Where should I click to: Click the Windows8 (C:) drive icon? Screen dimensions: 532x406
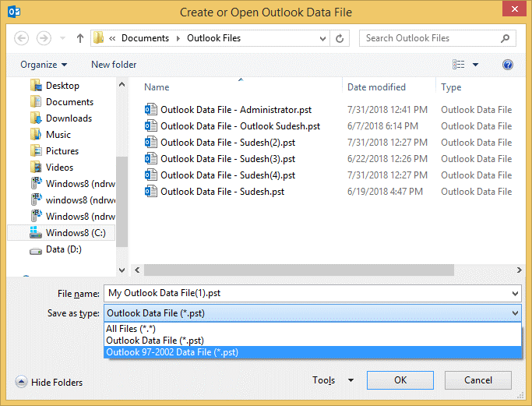click(36, 232)
